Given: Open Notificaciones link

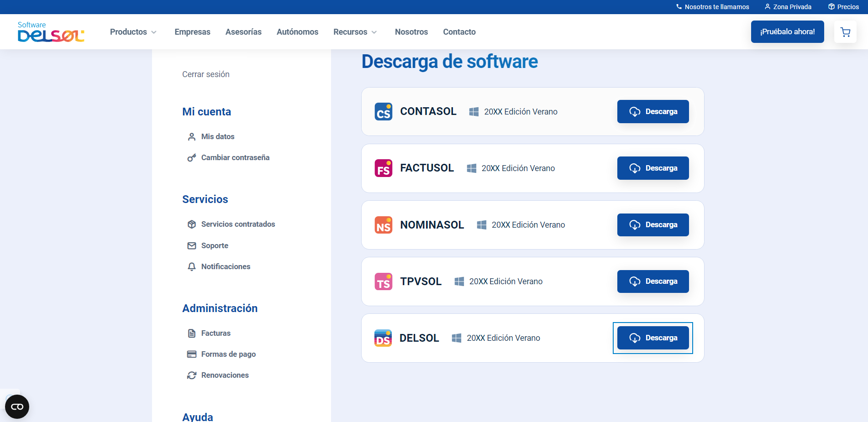Looking at the screenshot, I should coord(226,267).
